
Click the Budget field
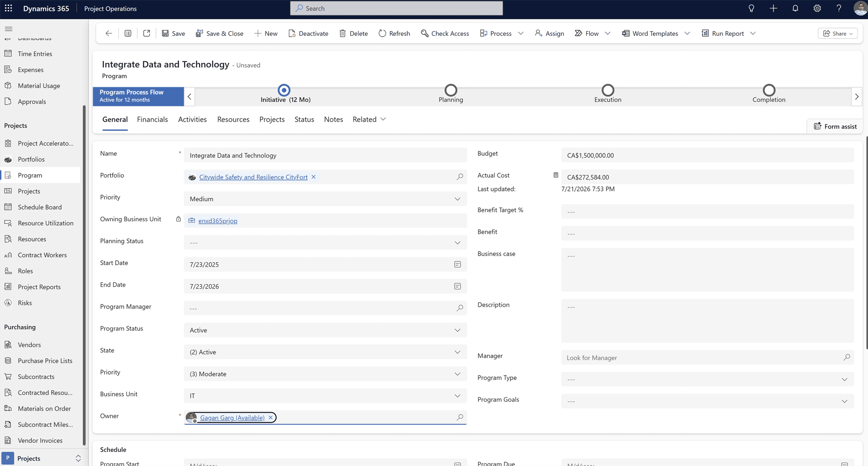tap(708, 155)
